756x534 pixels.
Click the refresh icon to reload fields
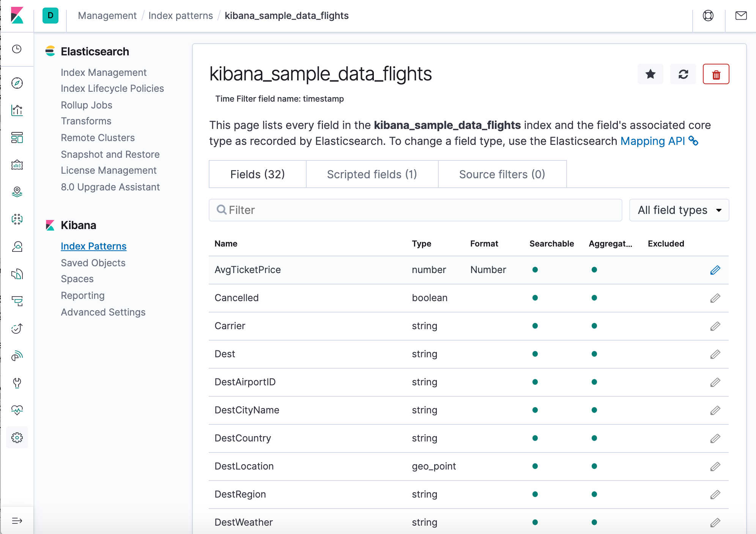point(683,74)
